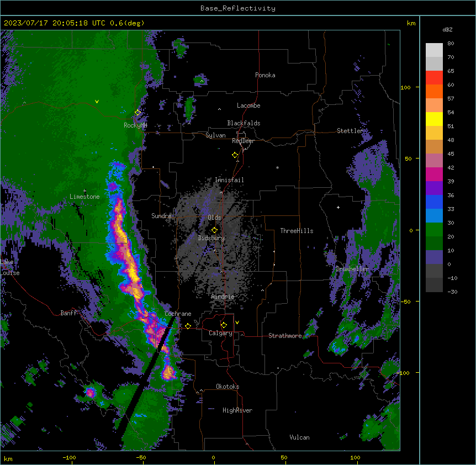
Task: Click the Lake Louise label at left edge
Action: 10,267
